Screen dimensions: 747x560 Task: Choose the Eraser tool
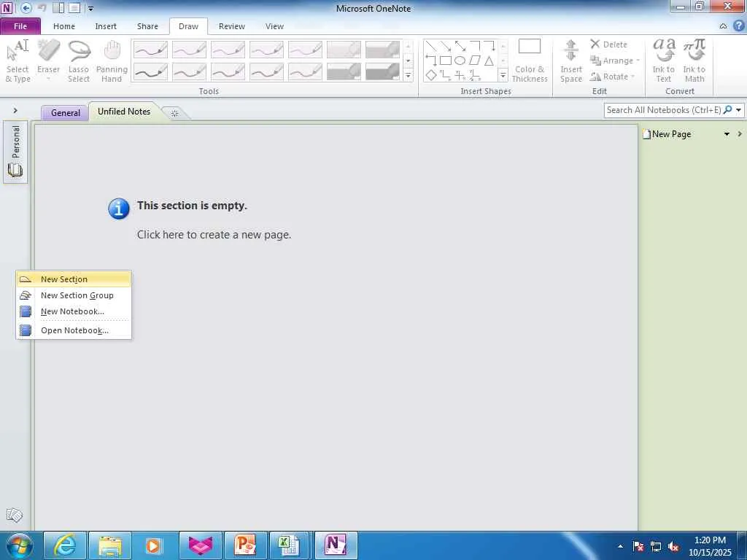pos(48,61)
